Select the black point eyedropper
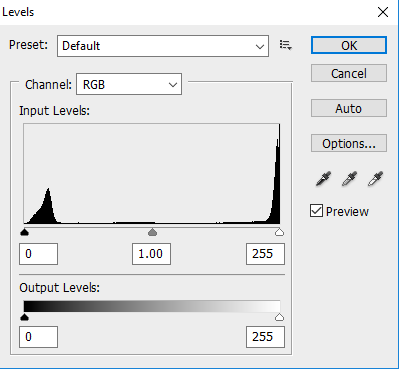This screenshot has height=369, width=399. 323,179
